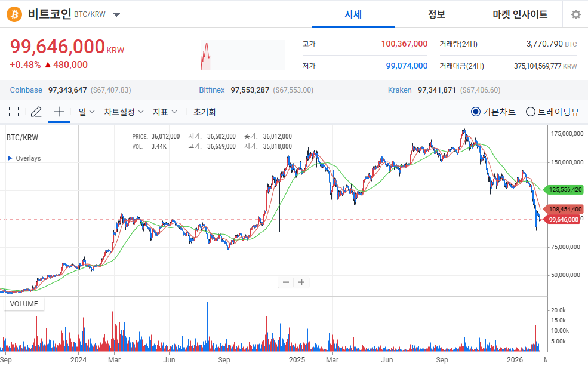The height and width of the screenshot is (369, 588).
Task: Open the Coinbase price link
Action: pyautogui.click(x=26, y=90)
